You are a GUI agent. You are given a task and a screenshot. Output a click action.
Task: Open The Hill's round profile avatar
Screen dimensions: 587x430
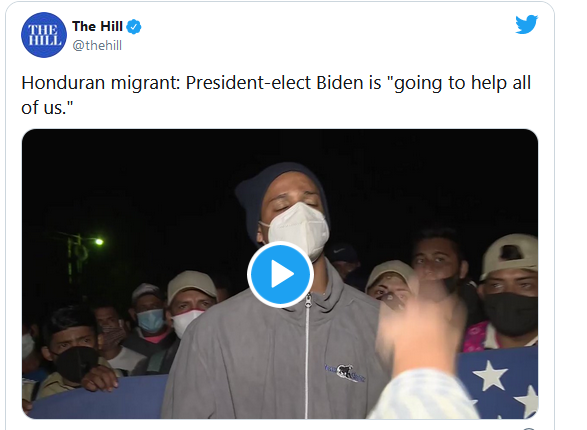(x=44, y=35)
